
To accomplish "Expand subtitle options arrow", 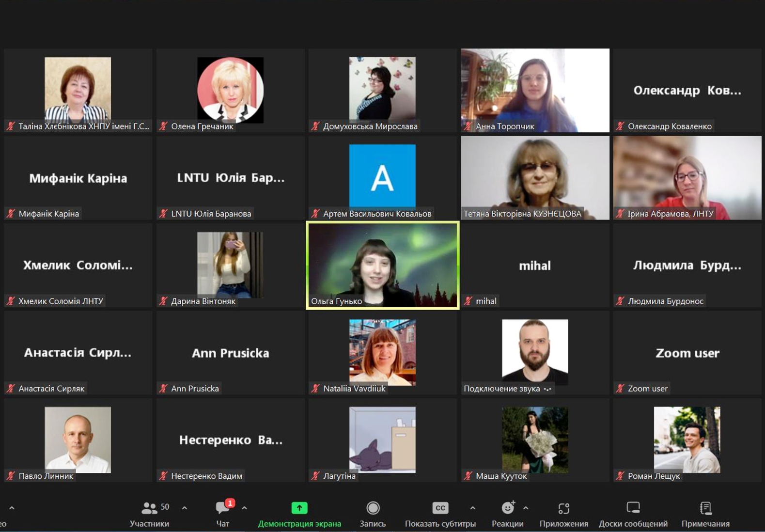I will [x=472, y=508].
